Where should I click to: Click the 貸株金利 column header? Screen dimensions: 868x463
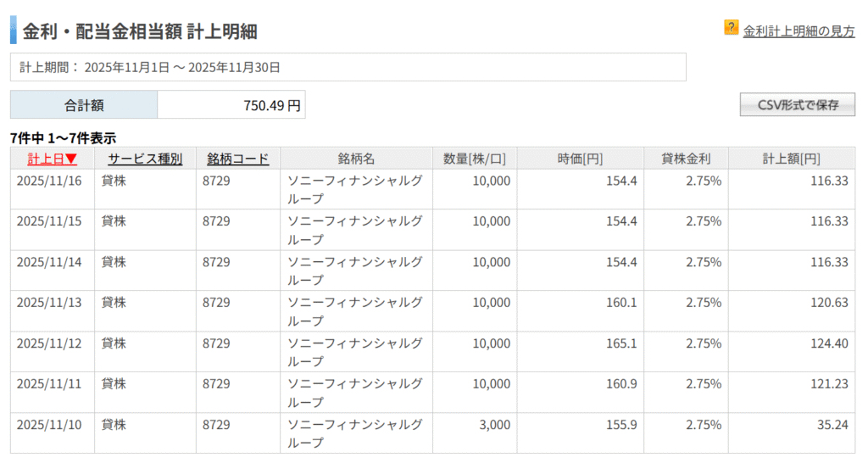(686, 159)
